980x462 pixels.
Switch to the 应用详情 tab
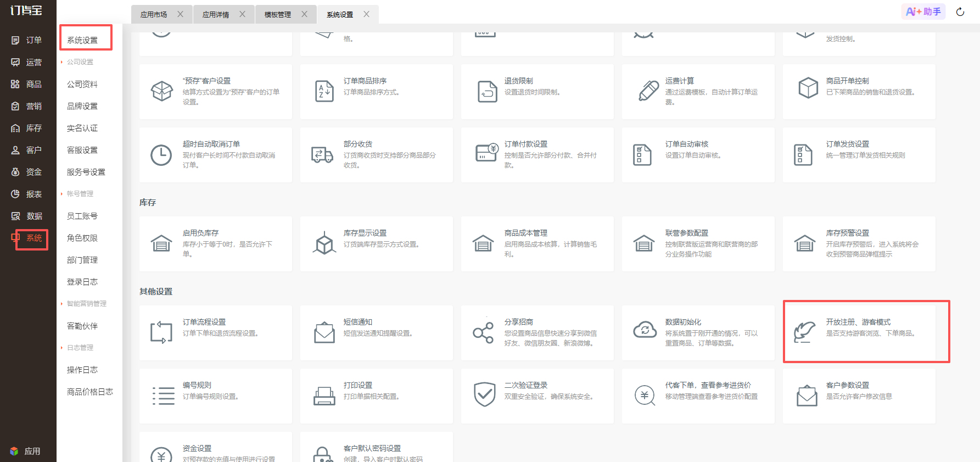pos(216,15)
